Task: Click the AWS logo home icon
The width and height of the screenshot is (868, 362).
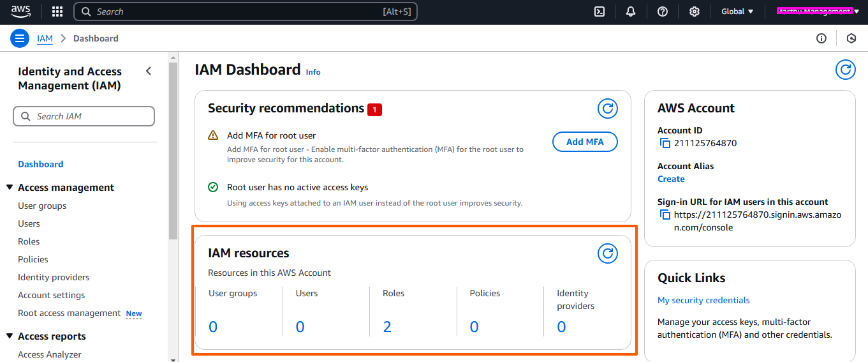Action: point(20,11)
